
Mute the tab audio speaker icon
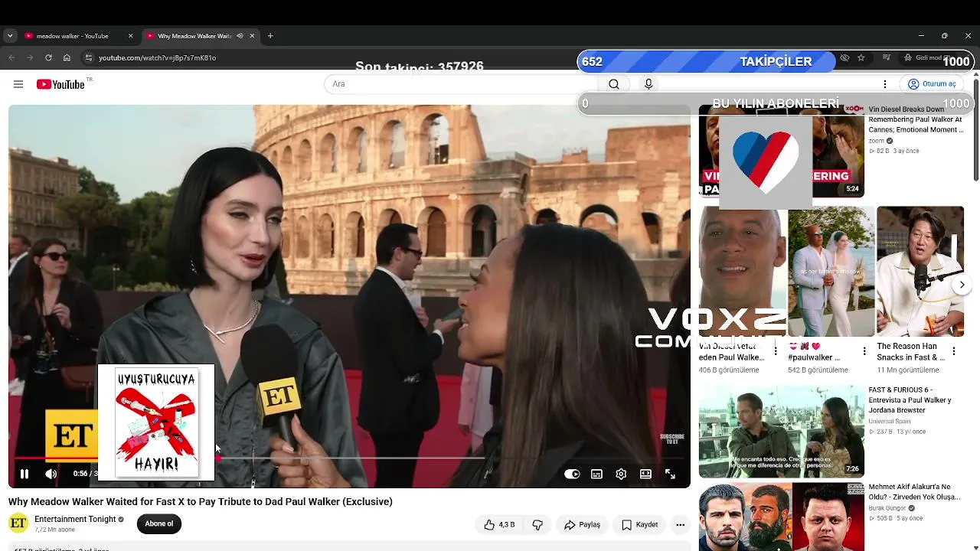tap(240, 36)
